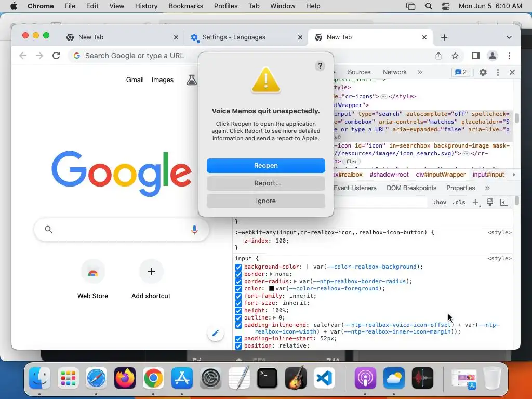The image size is (532, 399).
Task: Open History menu in menu bar
Action: pyautogui.click(x=146, y=6)
